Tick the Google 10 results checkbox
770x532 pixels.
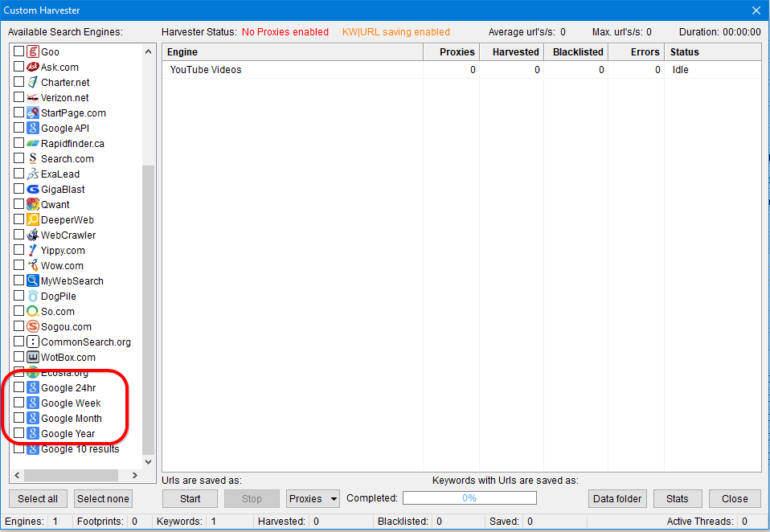[x=18, y=448]
